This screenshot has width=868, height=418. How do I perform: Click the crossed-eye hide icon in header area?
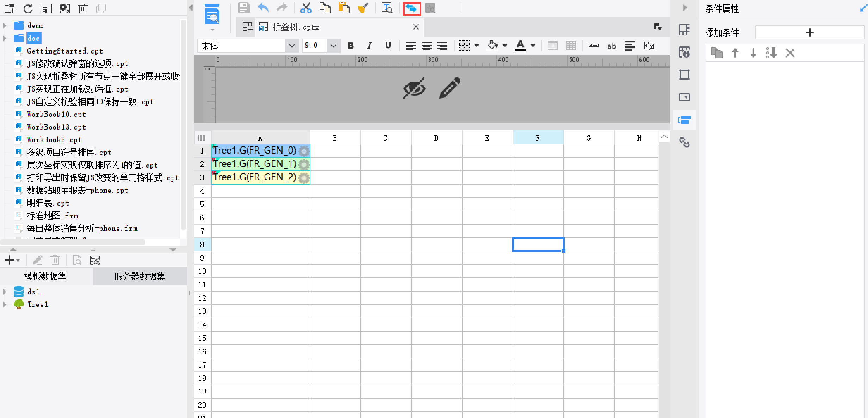[x=414, y=88]
